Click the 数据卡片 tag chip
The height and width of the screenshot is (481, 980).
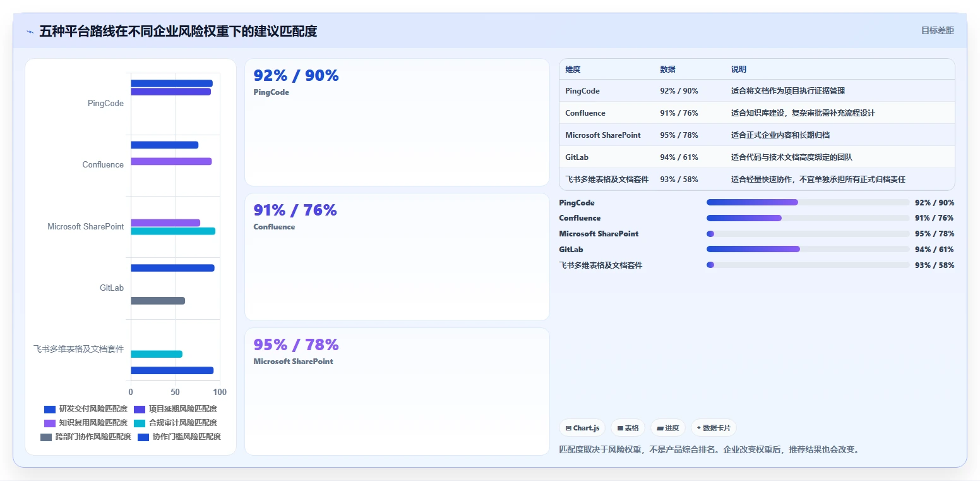(714, 428)
